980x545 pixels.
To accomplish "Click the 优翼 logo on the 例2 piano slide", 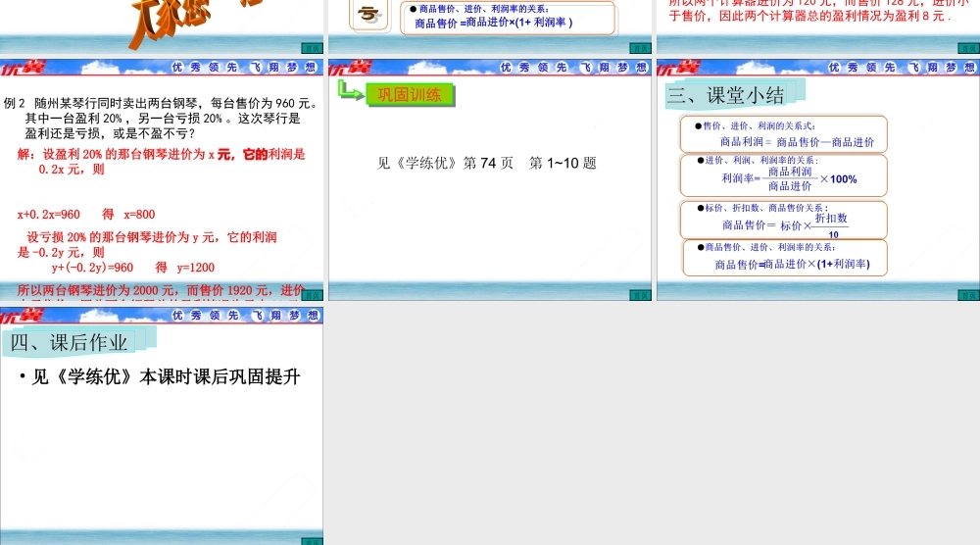I will tap(22, 68).
